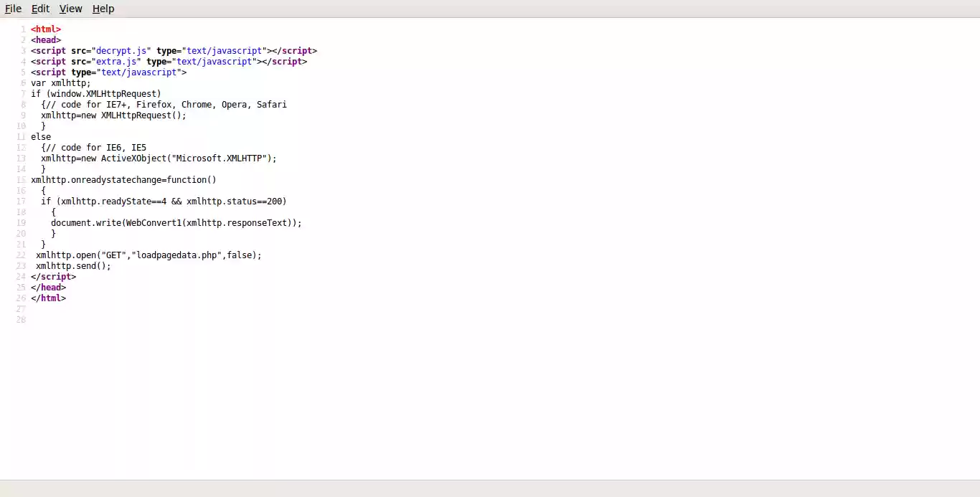
Task: Click line number 1 in the gutter
Action: click(x=23, y=29)
